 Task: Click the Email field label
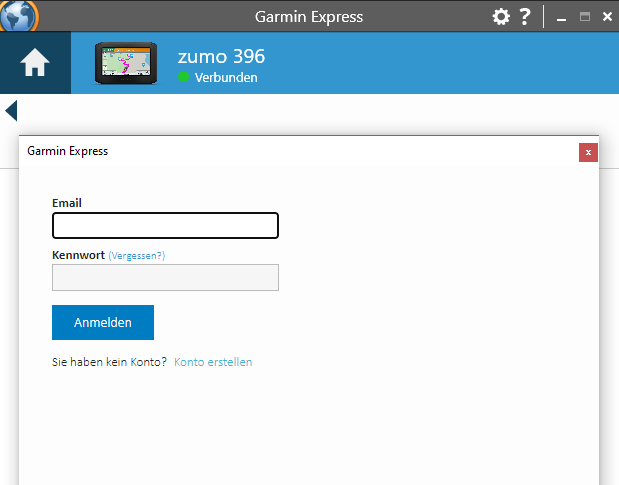point(67,203)
